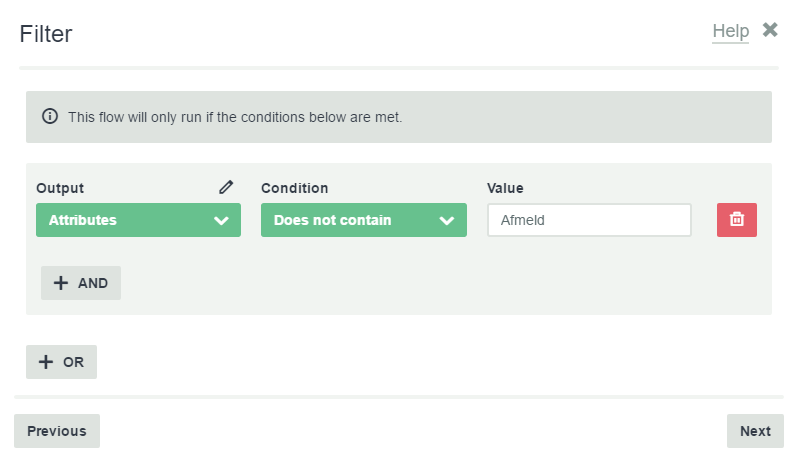The image size is (796, 462).
Task: Open the Does not contain condition dropdown
Action: (x=363, y=220)
